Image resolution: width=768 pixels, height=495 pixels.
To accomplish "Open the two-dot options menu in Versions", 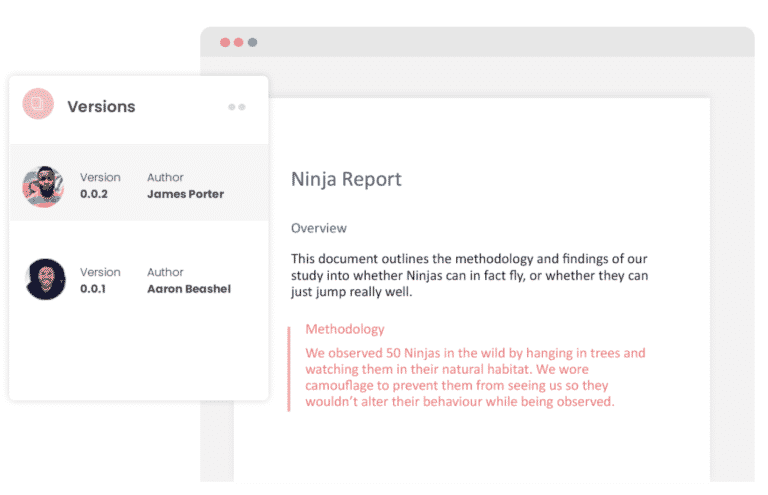I will [x=236, y=107].
